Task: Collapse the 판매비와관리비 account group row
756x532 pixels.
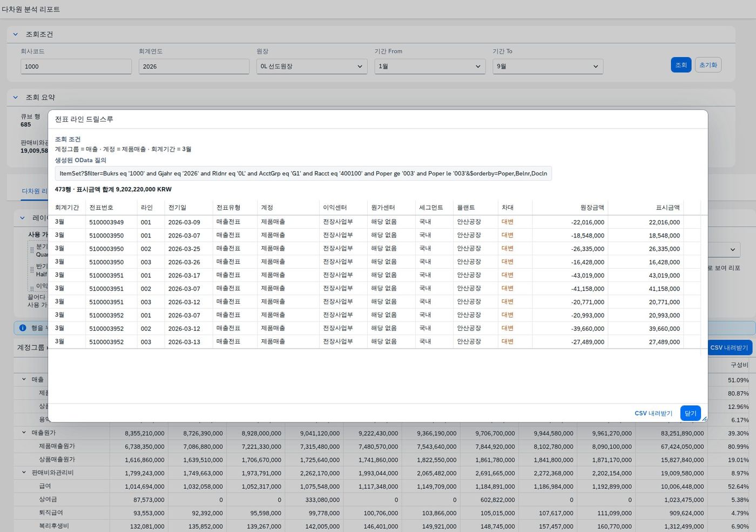Action: tap(24, 472)
